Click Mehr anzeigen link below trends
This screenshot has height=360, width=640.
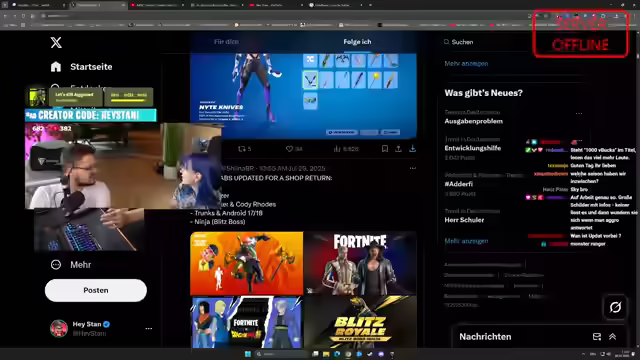point(466,241)
